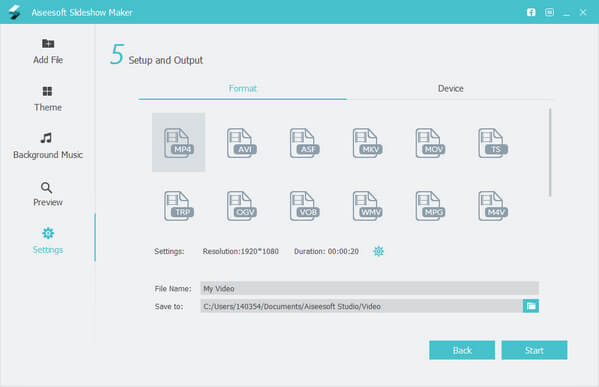Open output settings gear next to Duration
Image resolution: width=599 pixels, height=387 pixels.
[x=378, y=251]
